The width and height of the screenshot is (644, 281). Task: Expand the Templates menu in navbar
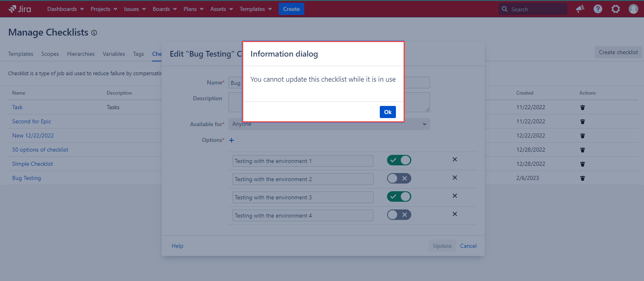click(x=255, y=9)
